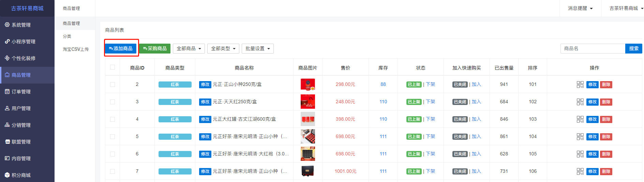
Task: Show QR code for product ID 4
Action: click(580, 119)
